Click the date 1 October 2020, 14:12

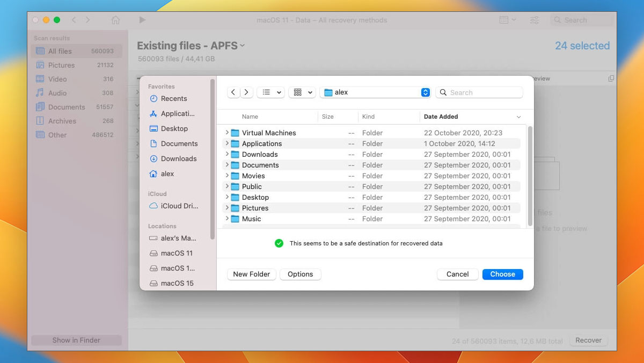[x=459, y=143]
